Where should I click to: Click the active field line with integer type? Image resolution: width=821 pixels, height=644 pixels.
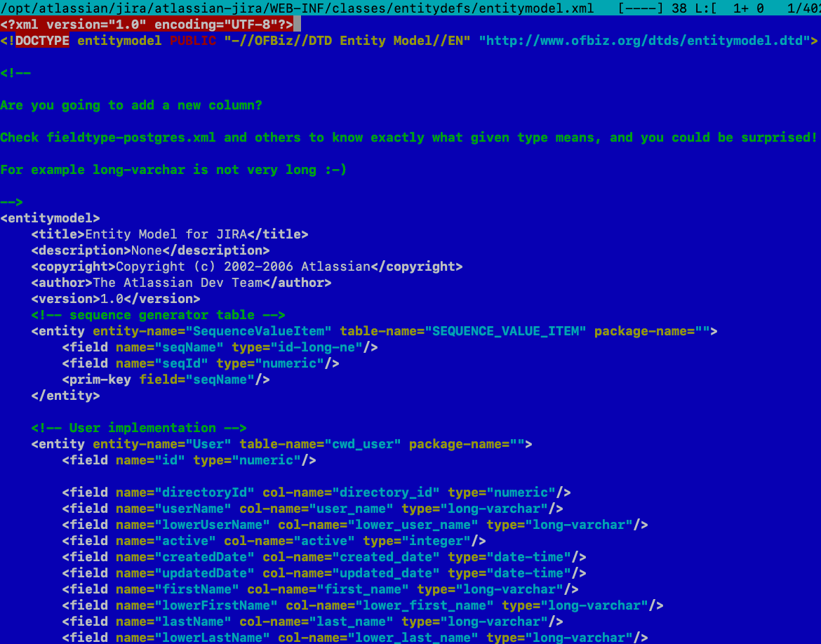pos(274,541)
